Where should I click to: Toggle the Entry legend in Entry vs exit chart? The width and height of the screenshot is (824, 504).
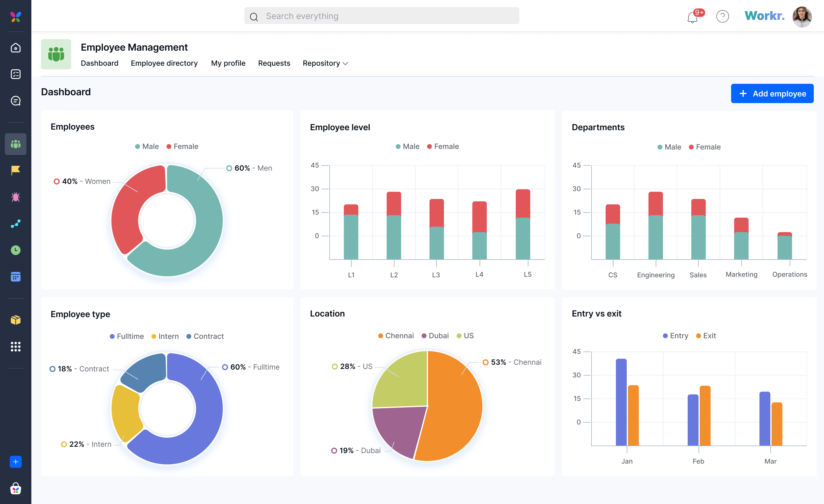point(676,335)
